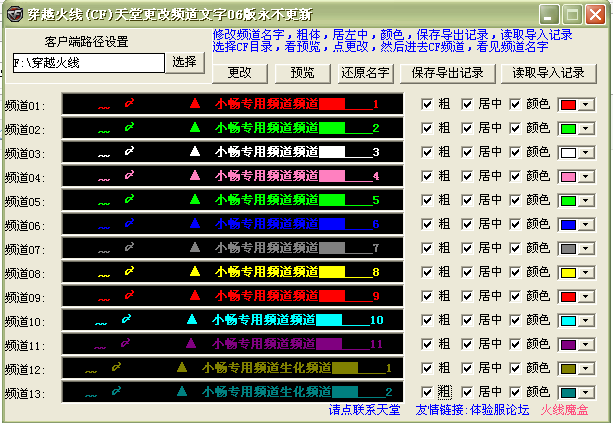Toggle 居中 checkbox for 频道02
The height and width of the screenshot is (423, 613).
tap(467, 128)
